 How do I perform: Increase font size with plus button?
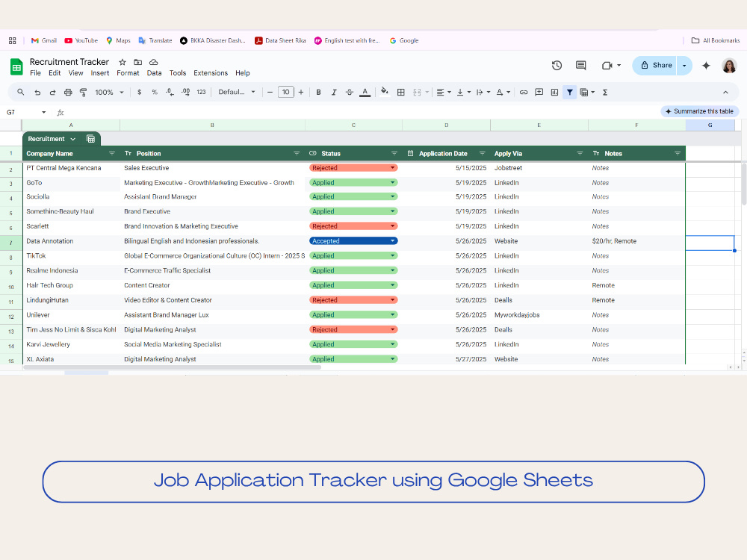click(x=300, y=93)
